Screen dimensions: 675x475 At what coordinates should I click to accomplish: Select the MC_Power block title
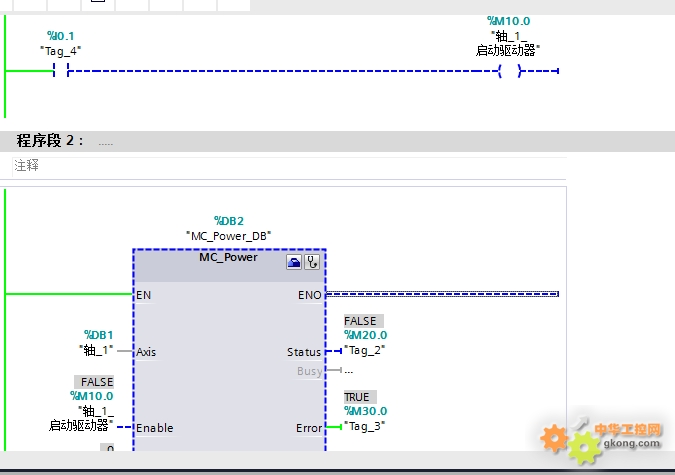[x=228, y=257]
